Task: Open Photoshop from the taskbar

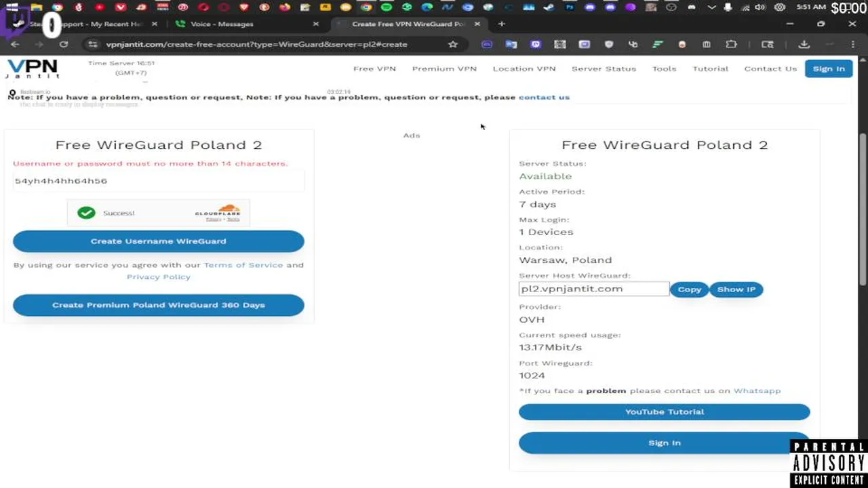Action: click(570, 7)
